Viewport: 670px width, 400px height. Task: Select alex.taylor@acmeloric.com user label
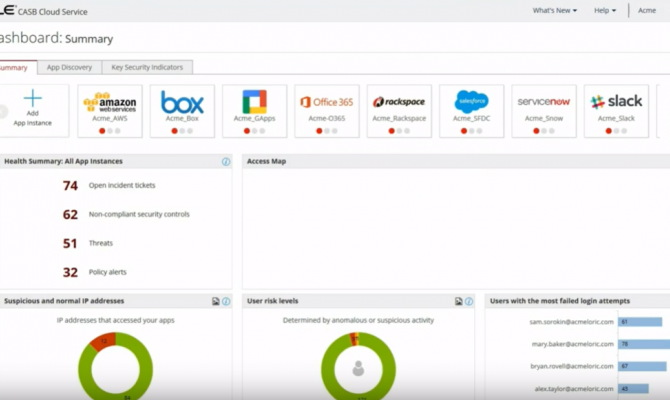[x=574, y=389]
